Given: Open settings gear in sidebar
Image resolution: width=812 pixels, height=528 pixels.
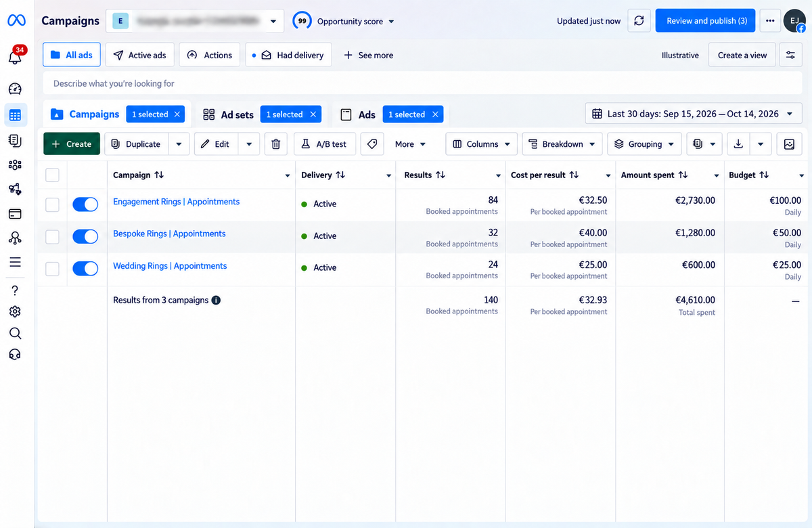Looking at the screenshot, I should (15, 311).
